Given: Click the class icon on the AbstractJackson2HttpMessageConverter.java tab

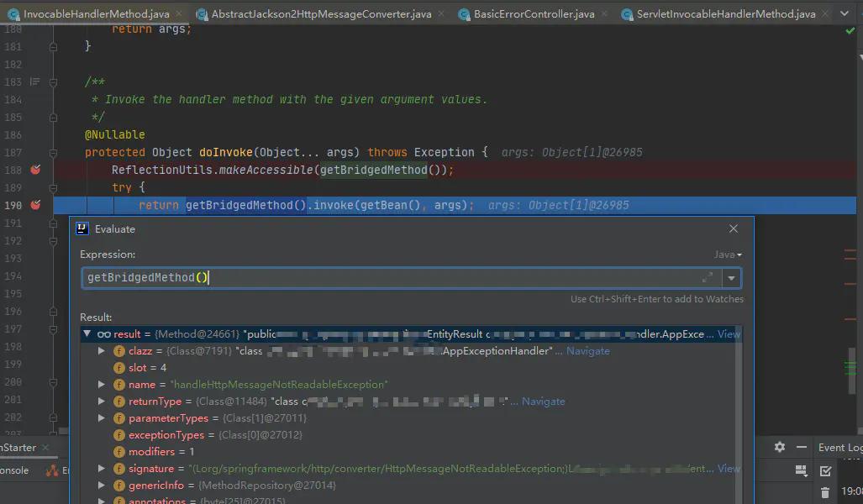Looking at the screenshot, I should tap(202, 14).
